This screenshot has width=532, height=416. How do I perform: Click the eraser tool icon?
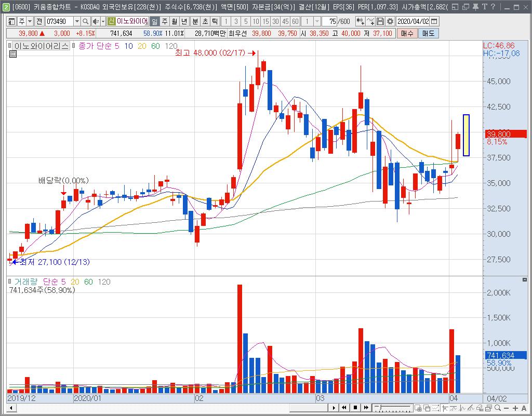[480, 408]
